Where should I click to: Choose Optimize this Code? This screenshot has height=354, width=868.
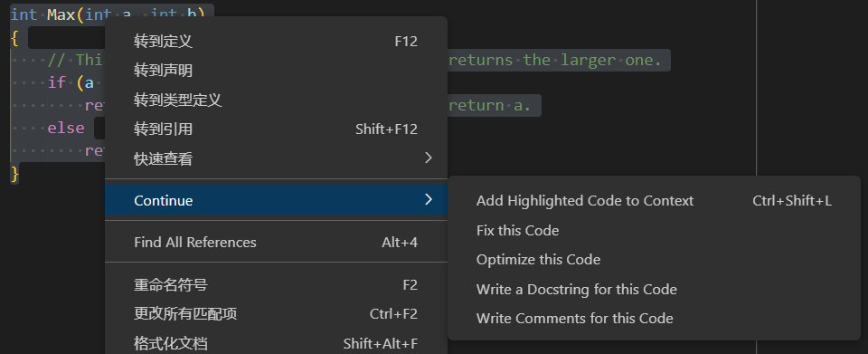tap(654, 259)
